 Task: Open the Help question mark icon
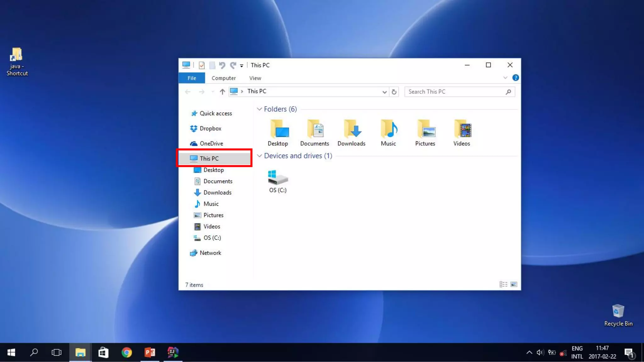click(515, 78)
